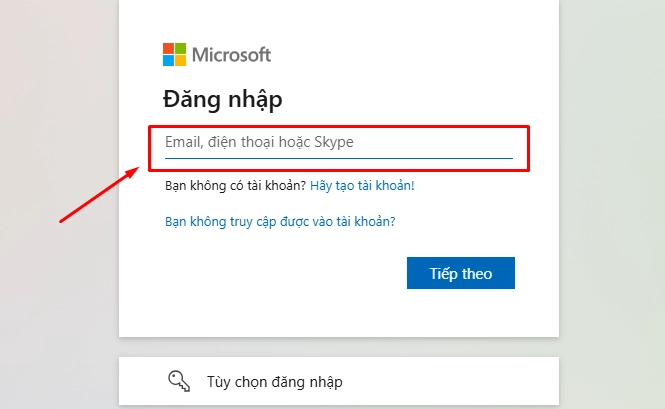The width and height of the screenshot is (665, 409).
Task: Click the Microsoft four-square logo
Action: point(174,54)
